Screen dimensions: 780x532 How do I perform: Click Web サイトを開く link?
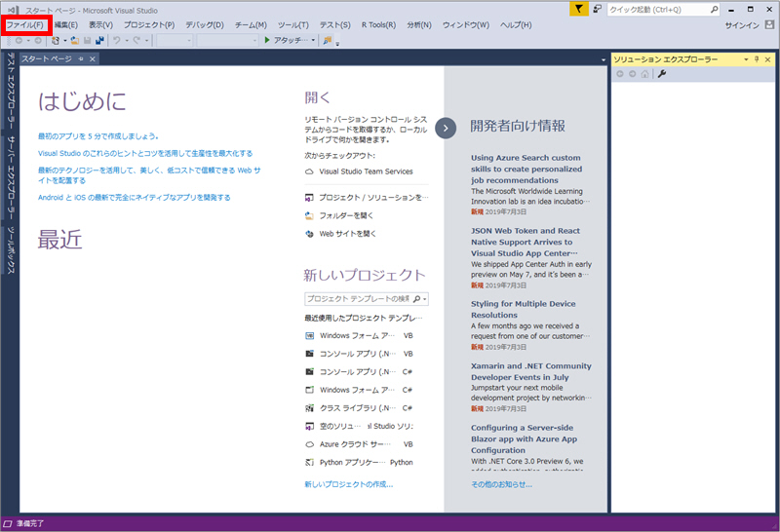click(347, 234)
